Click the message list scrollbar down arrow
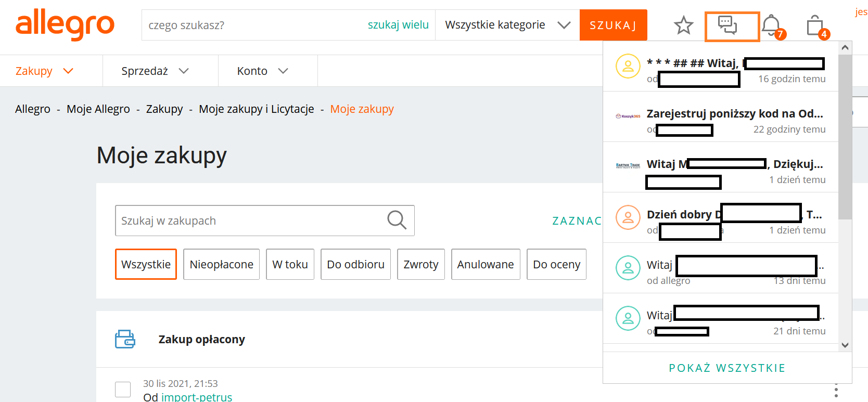 click(845, 345)
